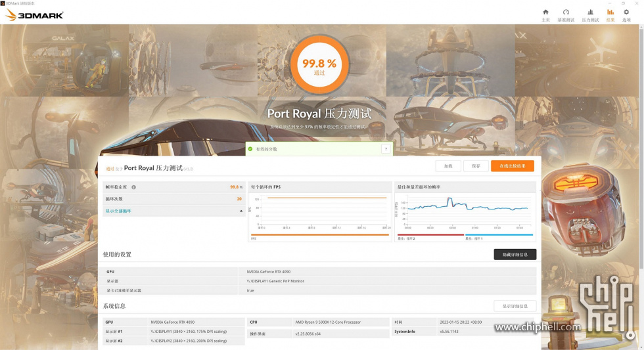Click the question mark help button
644x350 pixels.
pyautogui.click(x=386, y=149)
